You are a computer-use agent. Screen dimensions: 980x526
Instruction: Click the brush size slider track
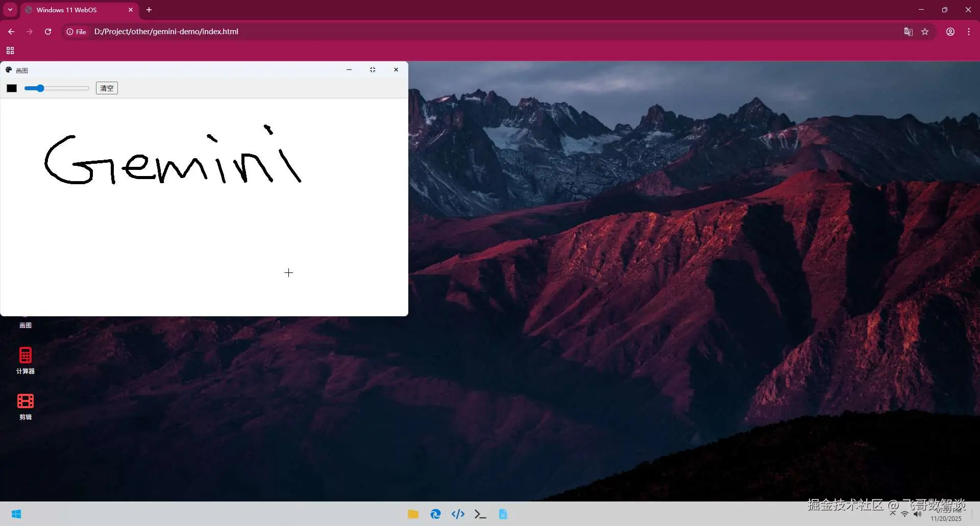click(57, 88)
